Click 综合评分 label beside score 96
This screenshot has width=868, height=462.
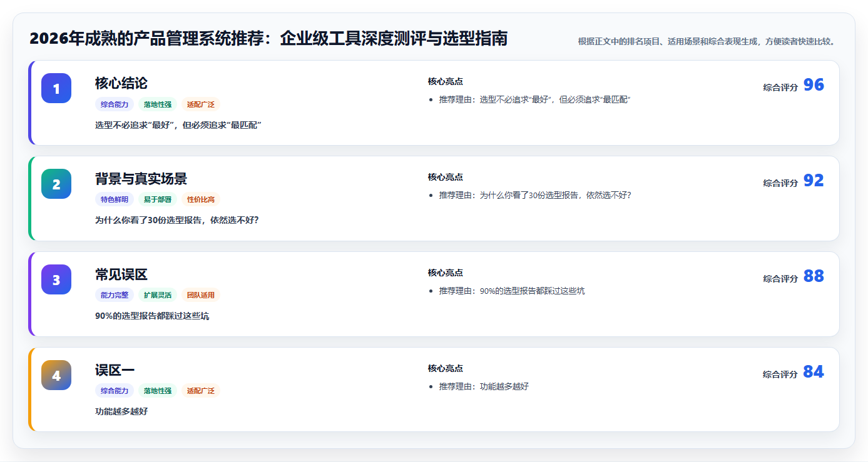pos(780,88)
